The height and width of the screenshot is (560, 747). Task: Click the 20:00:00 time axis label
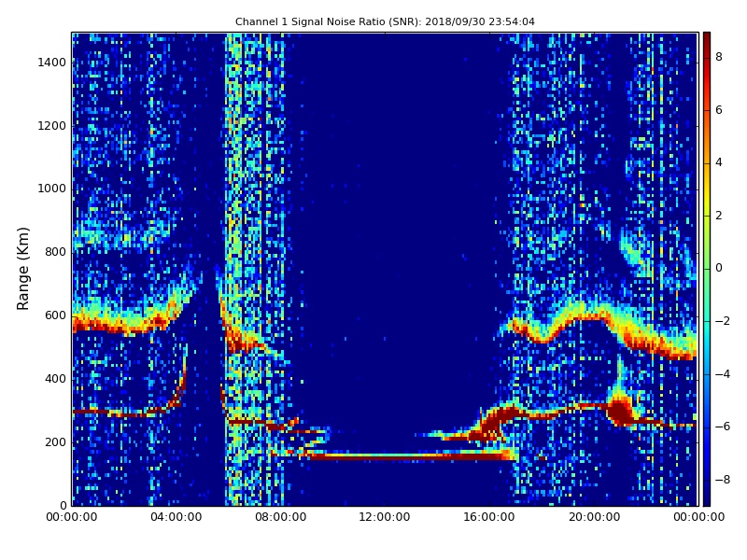594,517
